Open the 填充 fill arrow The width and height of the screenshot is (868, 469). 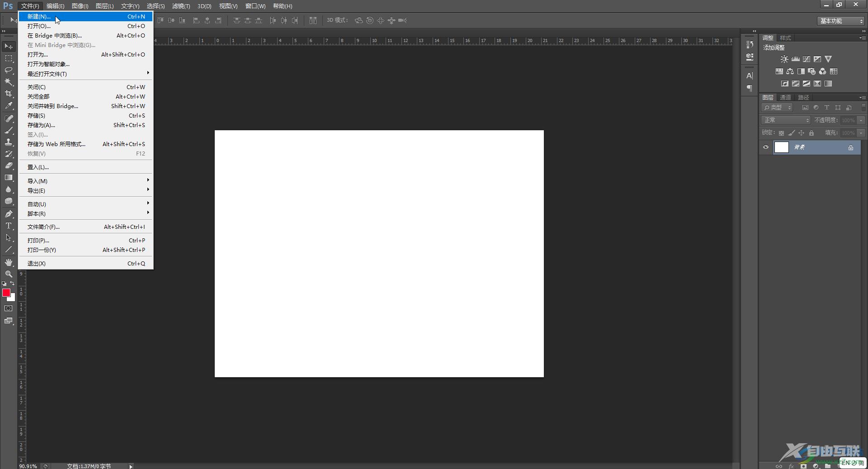861,133
